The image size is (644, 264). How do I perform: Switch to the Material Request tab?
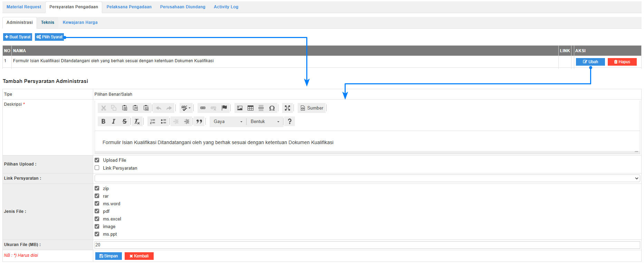24,7
